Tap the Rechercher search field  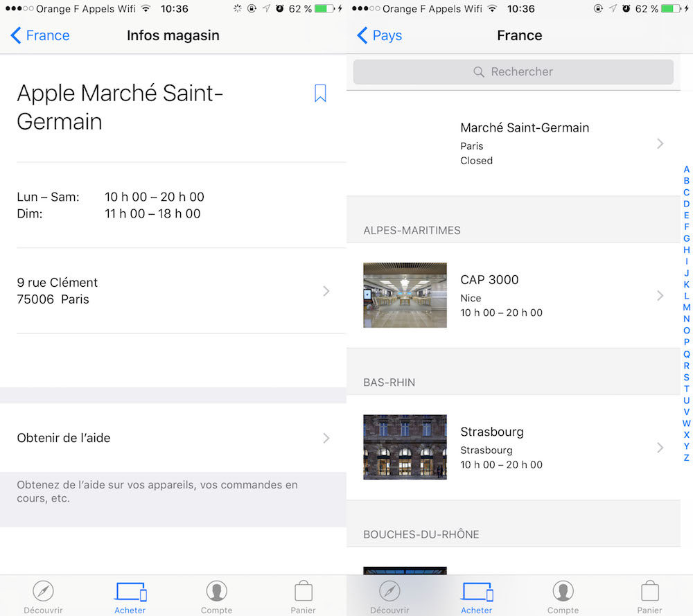[513, 71]
